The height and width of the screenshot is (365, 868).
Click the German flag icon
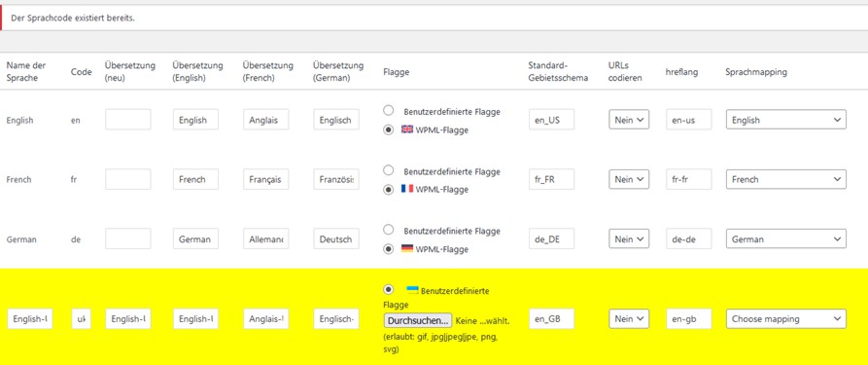[x=407, y=249]
